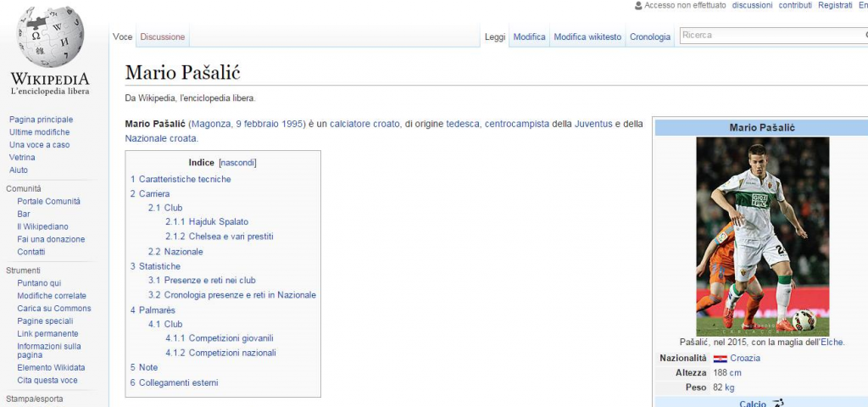Click the Bar sidebar link
Viewport: 868px width, 407px height.
point(24,215)
